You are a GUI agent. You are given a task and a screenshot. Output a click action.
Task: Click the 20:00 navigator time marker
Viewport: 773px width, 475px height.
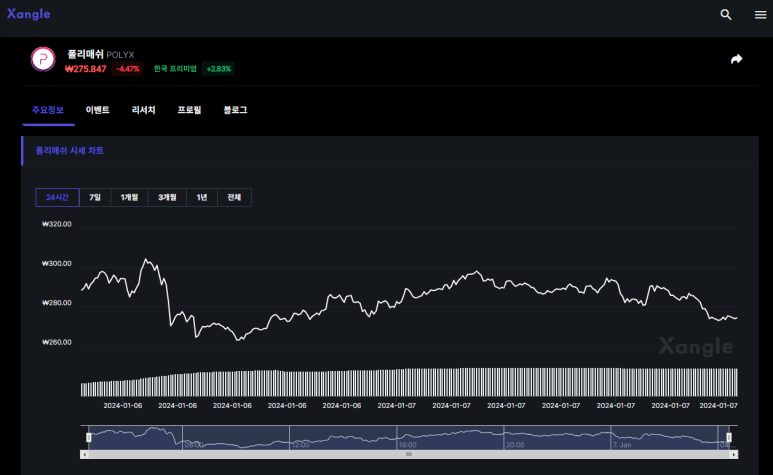click(x=515, y=445)
